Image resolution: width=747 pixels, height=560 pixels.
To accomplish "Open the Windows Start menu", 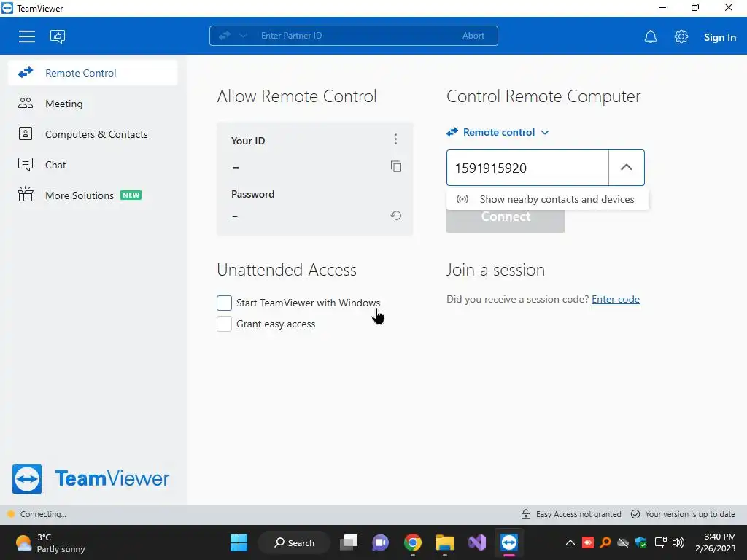I will click(x=239, y=542).
